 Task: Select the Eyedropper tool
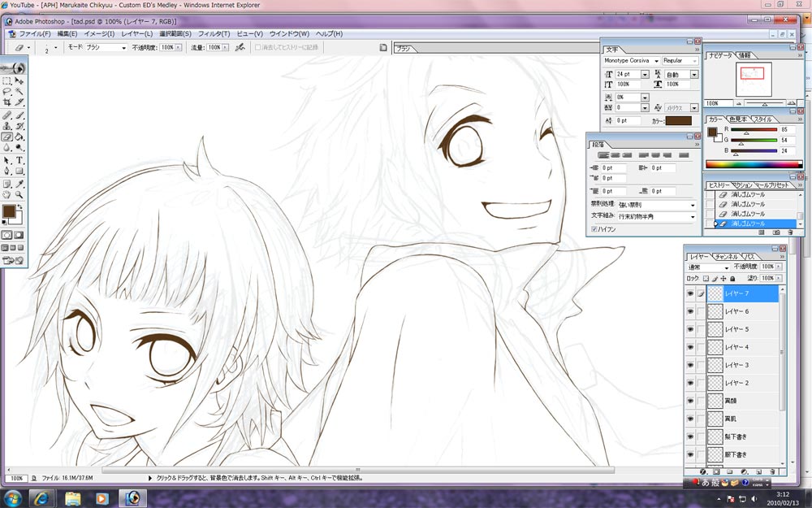[19, 184]
